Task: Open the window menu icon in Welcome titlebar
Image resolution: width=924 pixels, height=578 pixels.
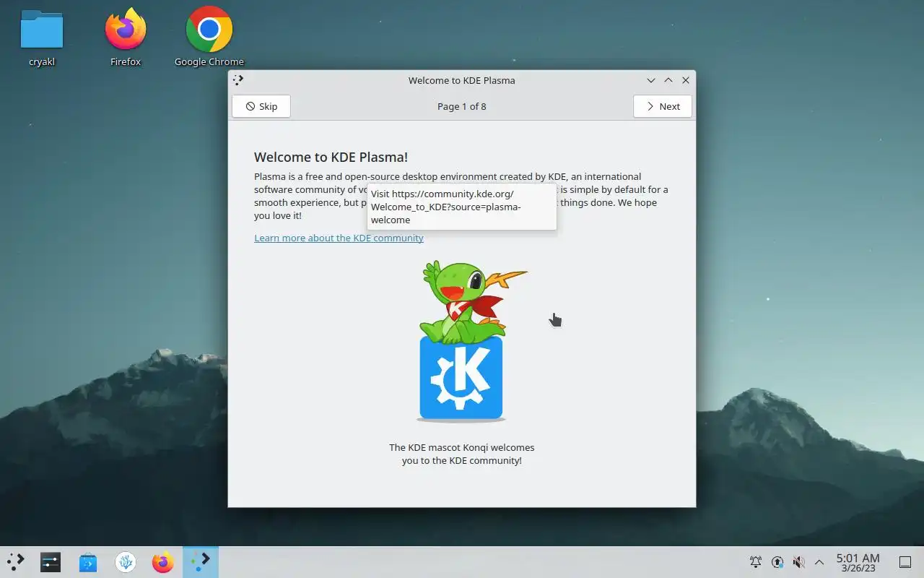Action: tap(239, 80)
